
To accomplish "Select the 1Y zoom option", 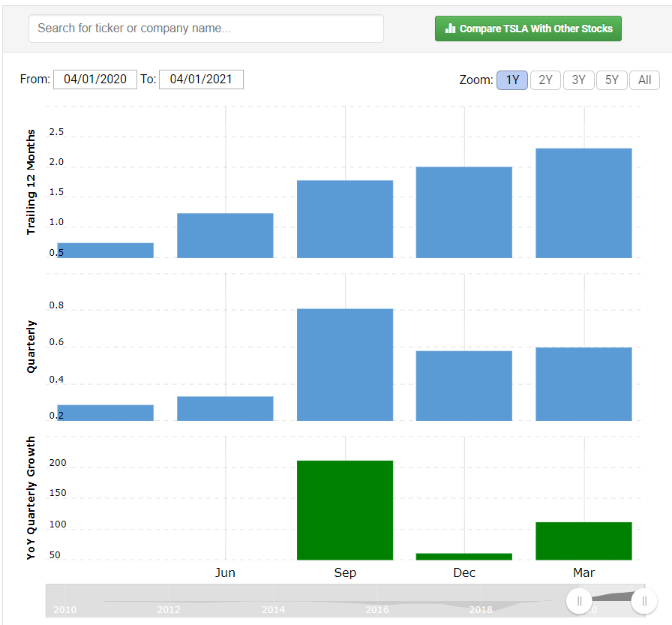I will pyautogui.click(x=512, y=80).
